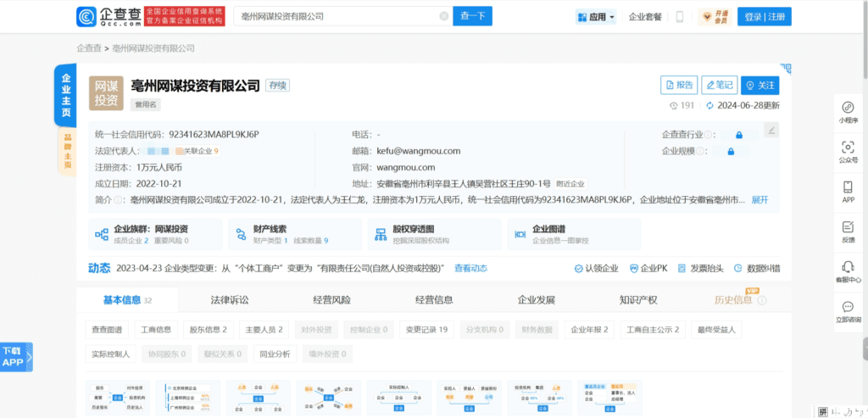868x418 pixels.
Task: Click the corner grid icon above 关注
Action: pos(786,68)
